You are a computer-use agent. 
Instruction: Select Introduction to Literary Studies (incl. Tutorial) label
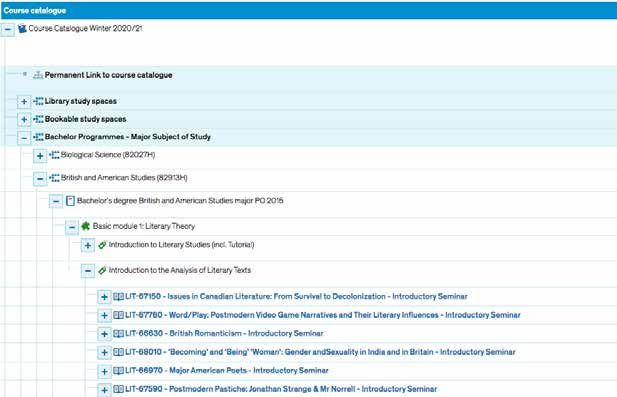(181, 245)
